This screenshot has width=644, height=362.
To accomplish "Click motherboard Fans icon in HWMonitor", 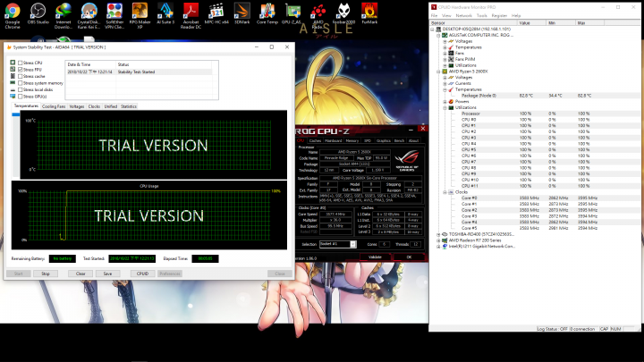I will coord(451,53).
